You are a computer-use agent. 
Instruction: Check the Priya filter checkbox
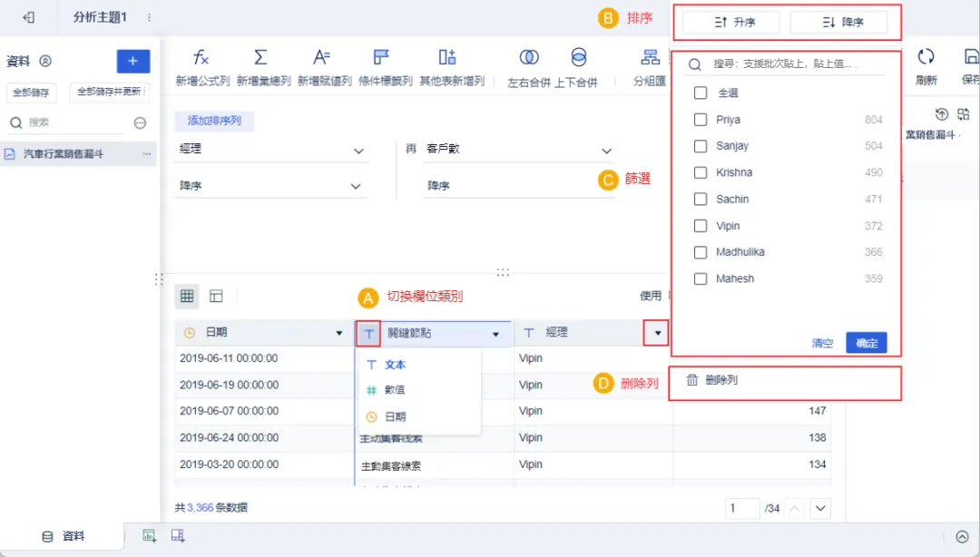click(701, 120)
